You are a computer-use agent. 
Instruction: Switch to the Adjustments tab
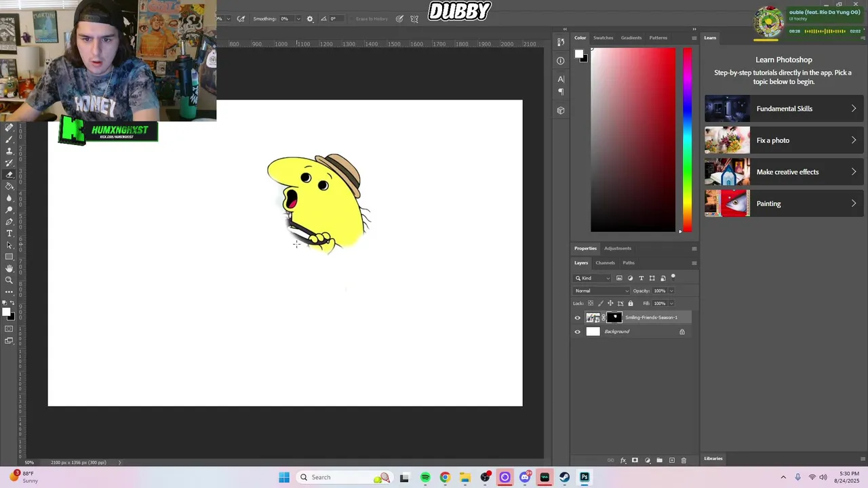pos(617,248)
